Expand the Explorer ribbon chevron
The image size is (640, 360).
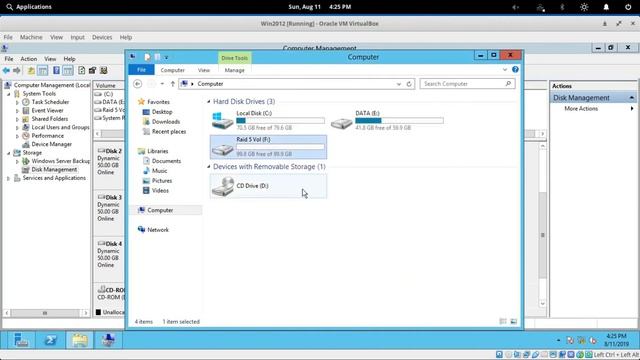coord(505,69)
